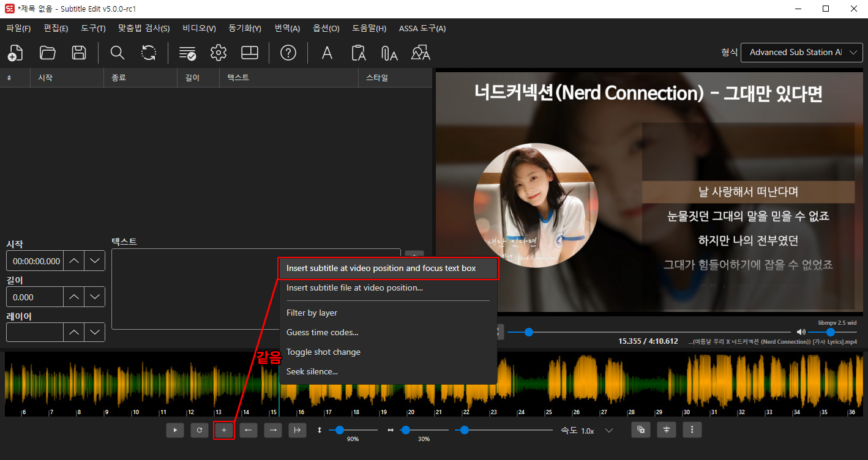Open the Find magnifier tool

tap(117, 53)
